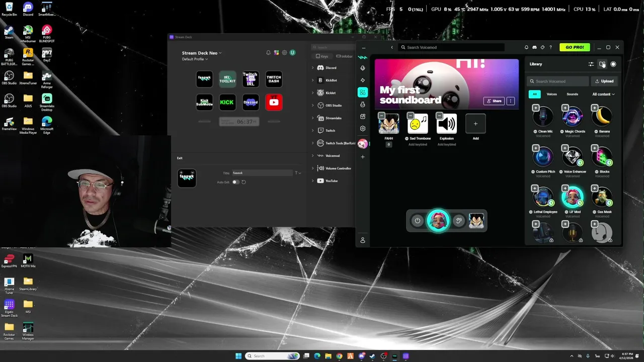Remove Explosion sound with minus icon
644x362 pixels.
pyautogui.click(x=439, y=116)
